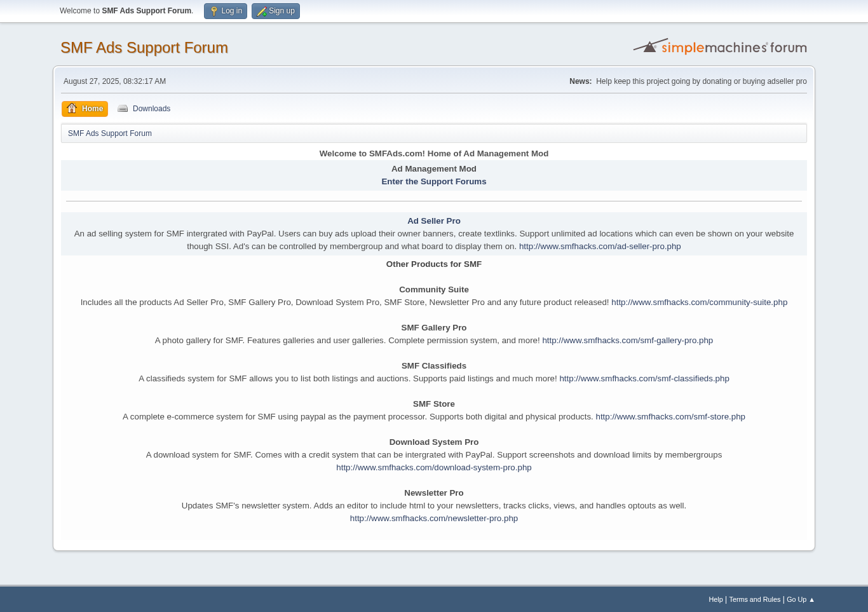This screenshot has height=612, width=868.
Task: Follow the newsletter-pro.php URL link
Action: 434,519
